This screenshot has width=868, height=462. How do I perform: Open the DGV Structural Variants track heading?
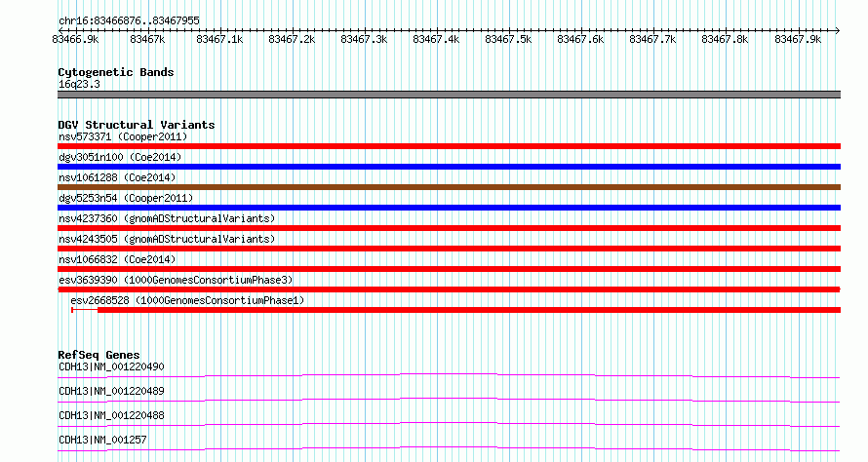(x=137, y=125)
